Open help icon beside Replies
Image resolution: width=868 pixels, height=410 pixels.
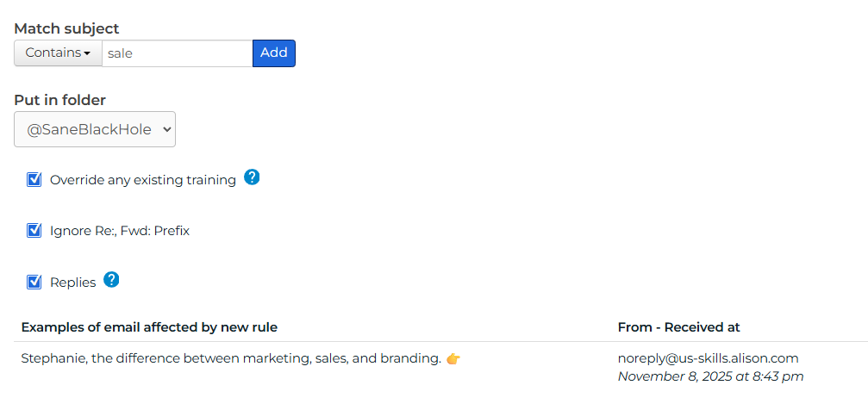[x=111, y=280]
